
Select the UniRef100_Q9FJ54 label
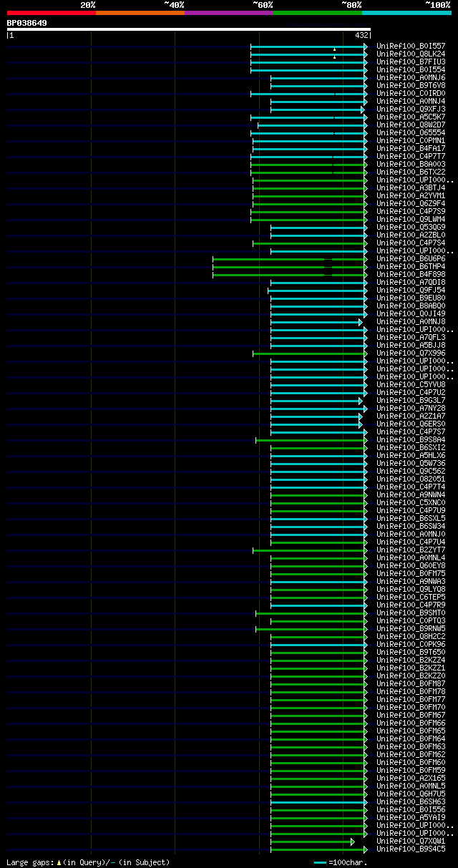click(411, 290)
